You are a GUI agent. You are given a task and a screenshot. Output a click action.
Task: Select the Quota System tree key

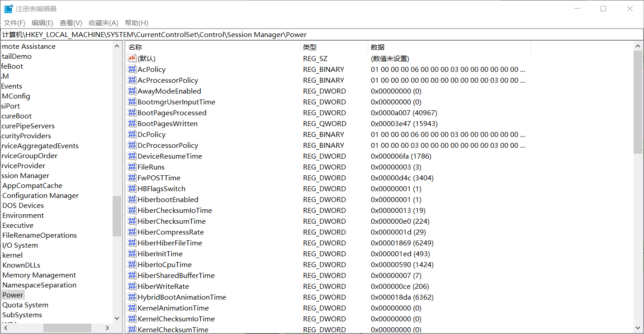(25, 305)
